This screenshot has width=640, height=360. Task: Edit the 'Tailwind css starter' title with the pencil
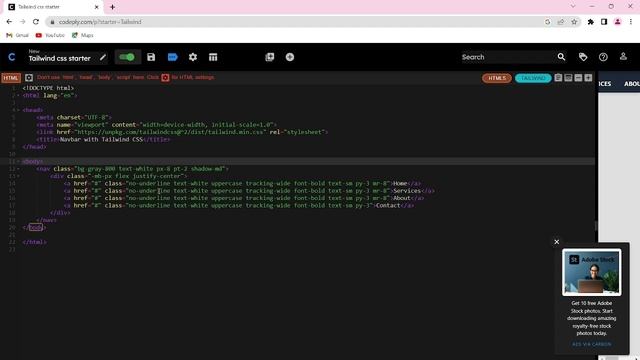103,58
